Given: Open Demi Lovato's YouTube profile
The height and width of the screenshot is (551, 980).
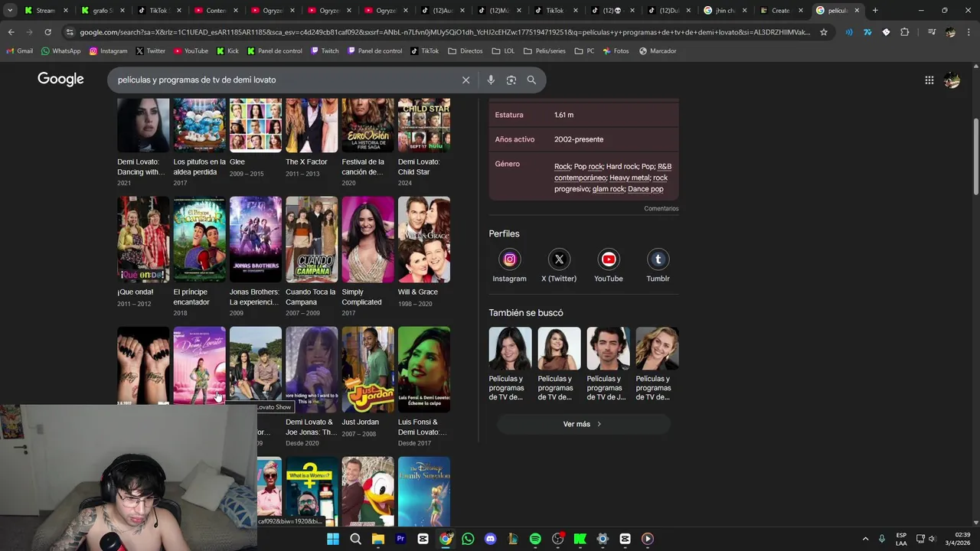Looking at the screenshot, I should (609, 266).
